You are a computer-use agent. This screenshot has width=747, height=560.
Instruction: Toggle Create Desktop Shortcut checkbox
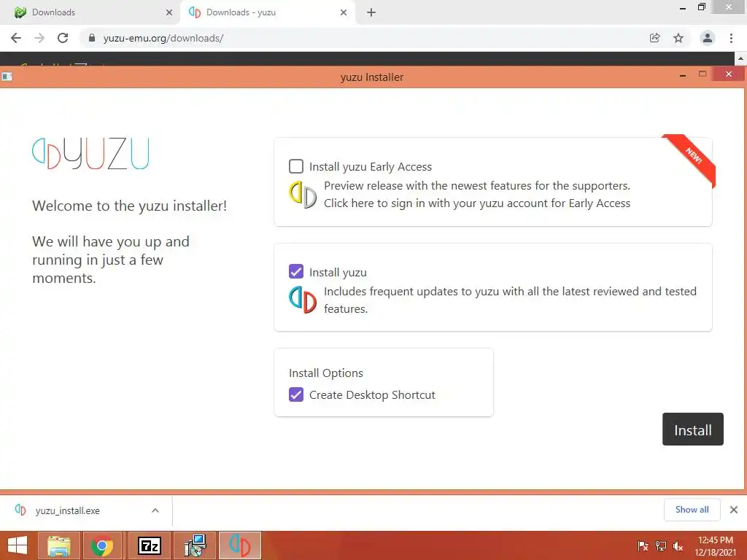tap(296, 394)
